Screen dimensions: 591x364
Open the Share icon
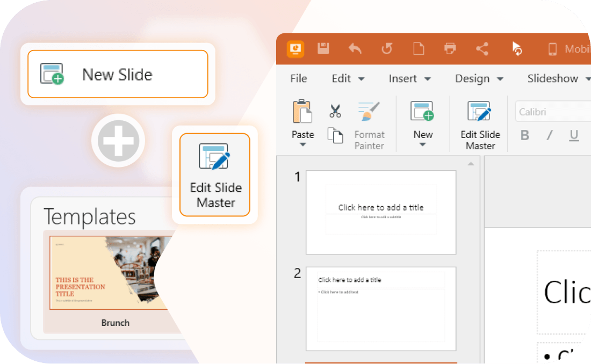click(x=482, y=49)
